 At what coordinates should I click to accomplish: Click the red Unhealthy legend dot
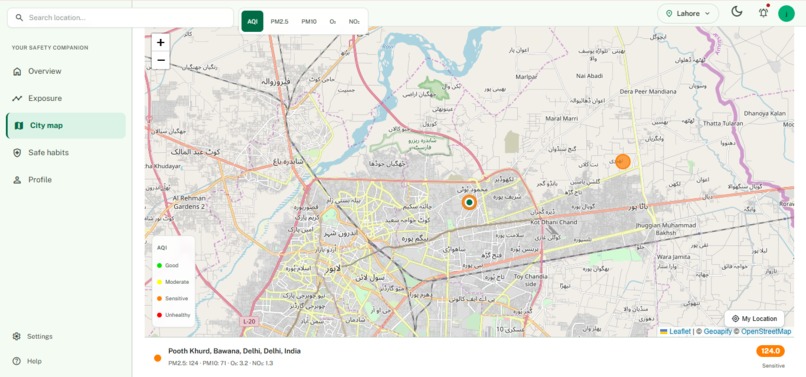[x=159, y=315]
